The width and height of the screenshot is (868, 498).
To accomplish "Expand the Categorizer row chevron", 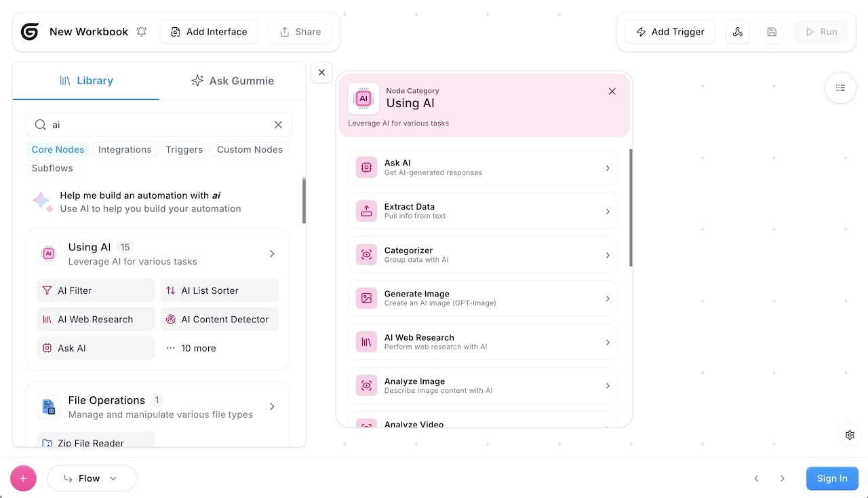I will (x=608, y=255).
